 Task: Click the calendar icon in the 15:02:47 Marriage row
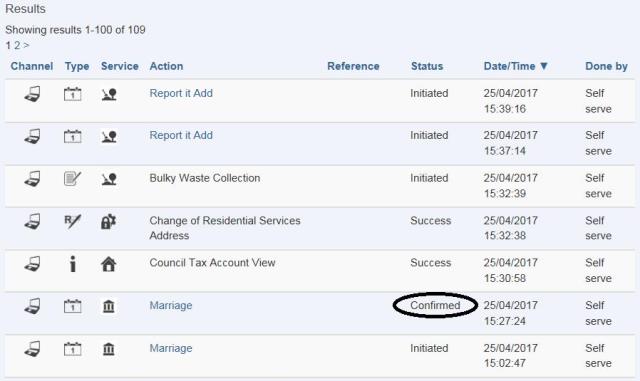pos(73,349)
